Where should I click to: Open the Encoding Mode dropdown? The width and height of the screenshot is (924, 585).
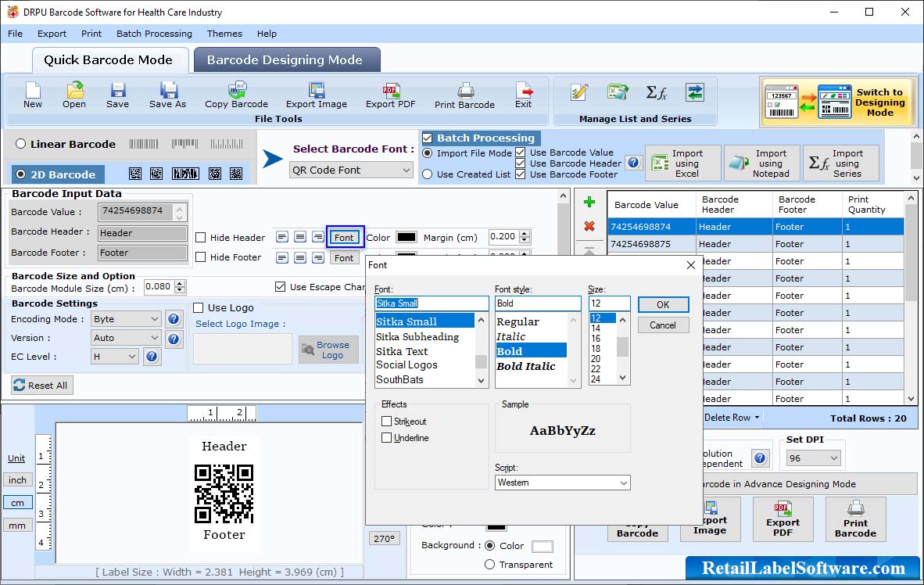[x=125, y=319]
